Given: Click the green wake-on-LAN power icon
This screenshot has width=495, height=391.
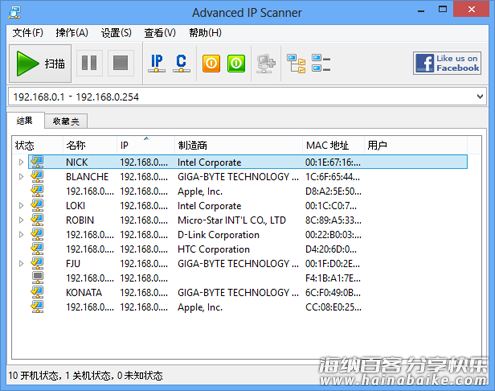Looking at the screenshot, I should [x=236, y=63].
